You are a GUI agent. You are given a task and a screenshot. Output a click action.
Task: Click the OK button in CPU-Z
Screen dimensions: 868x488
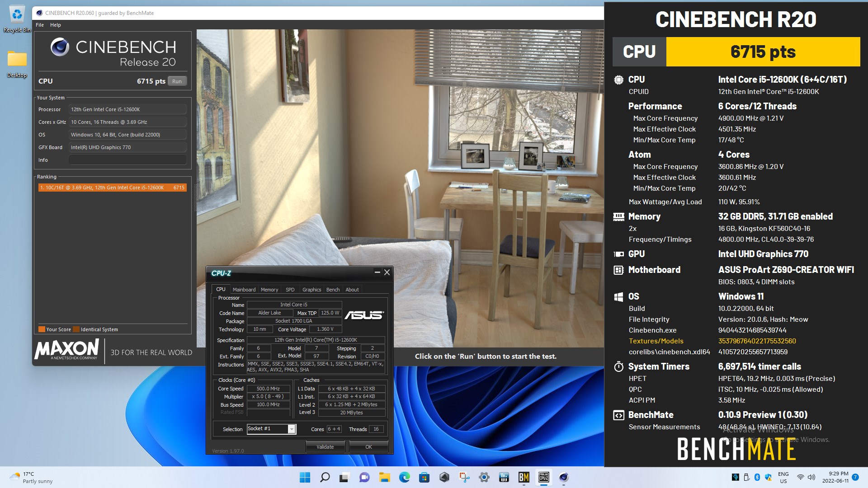click(369, 447)
